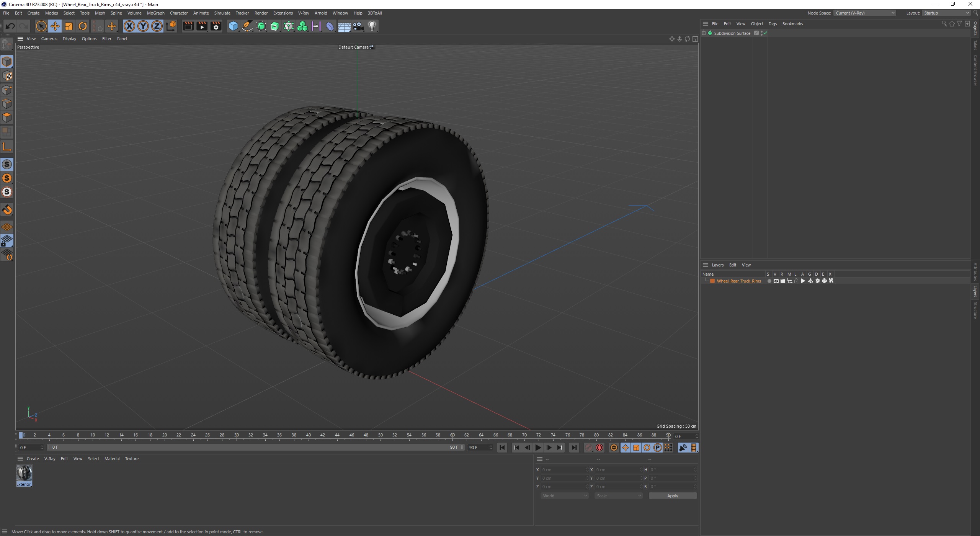Switch to Edges mode

click(x=7, y=104)
